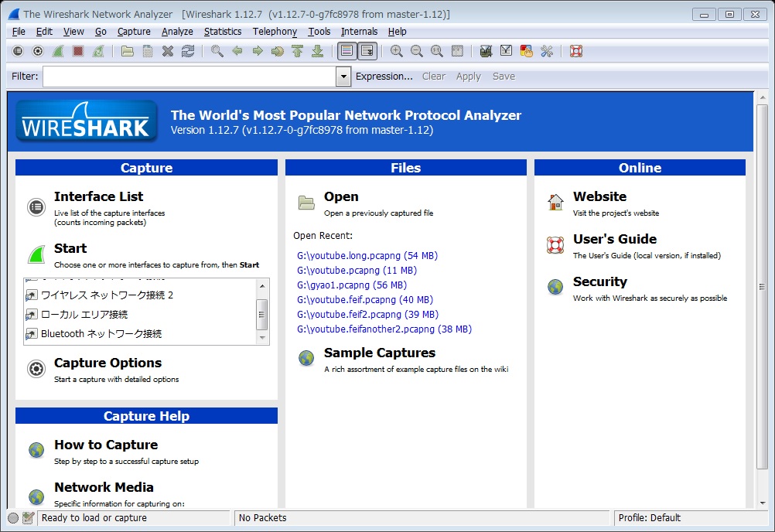Jump to the last packet using the toolbar icon
This screenshot has width=775, height=532.
(318, 51)
